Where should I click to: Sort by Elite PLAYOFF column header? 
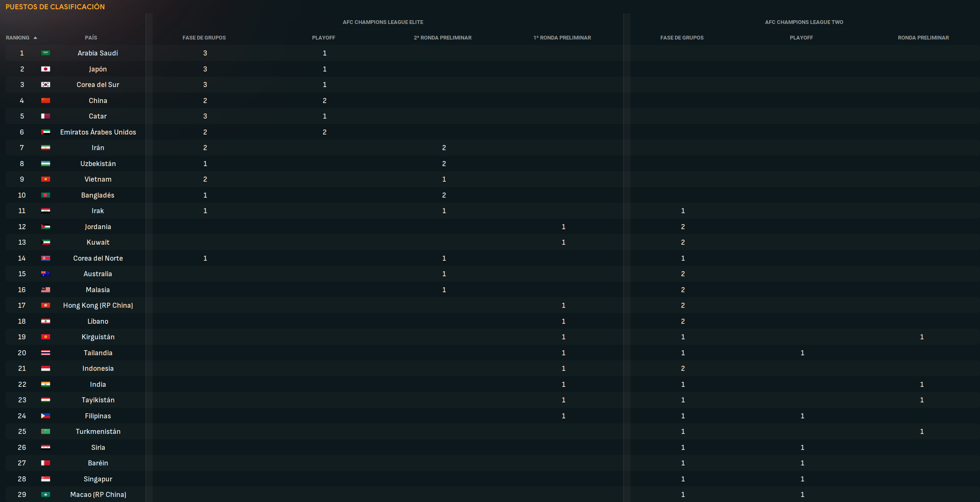[x=323, y=38]
